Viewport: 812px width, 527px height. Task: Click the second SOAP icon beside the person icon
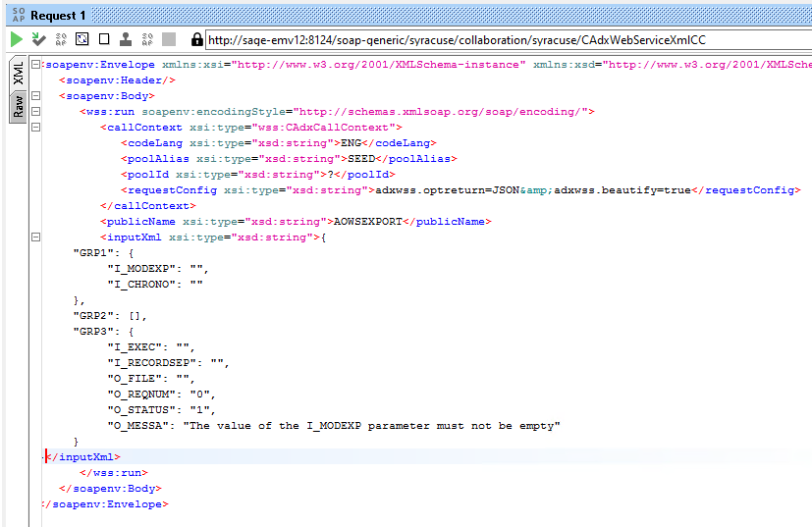(147, 39)
